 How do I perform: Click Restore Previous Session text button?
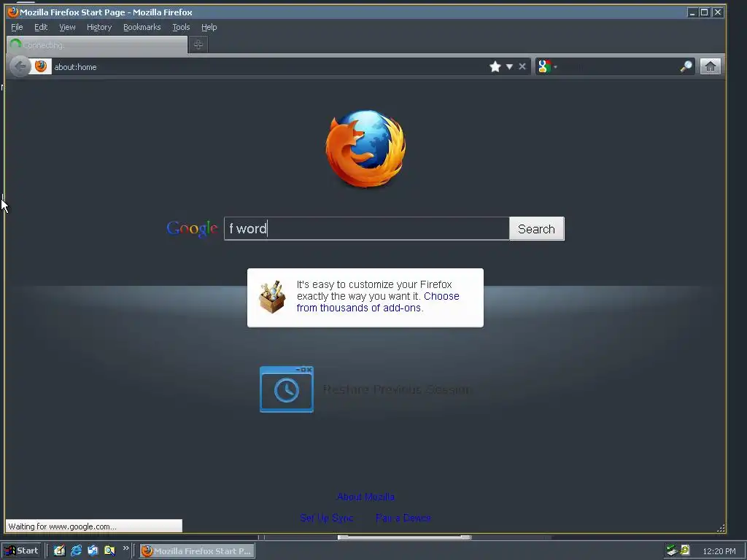point(397,389)
